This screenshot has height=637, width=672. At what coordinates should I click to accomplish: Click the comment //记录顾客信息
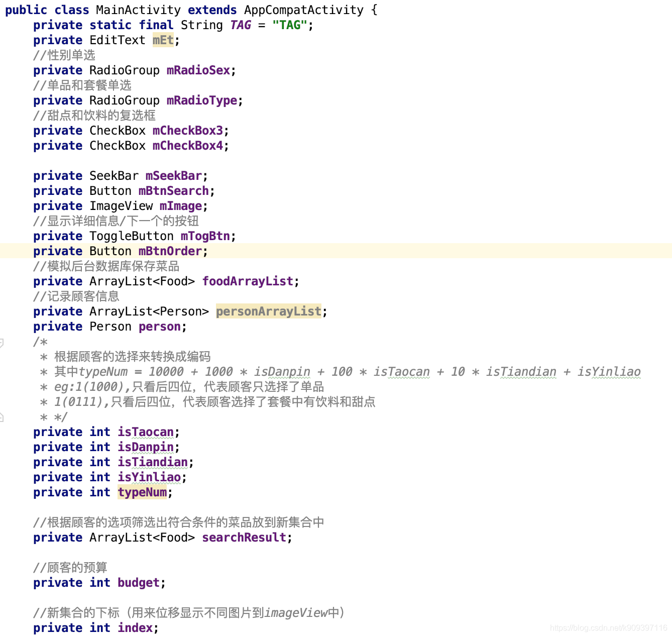tap(76, 296)
